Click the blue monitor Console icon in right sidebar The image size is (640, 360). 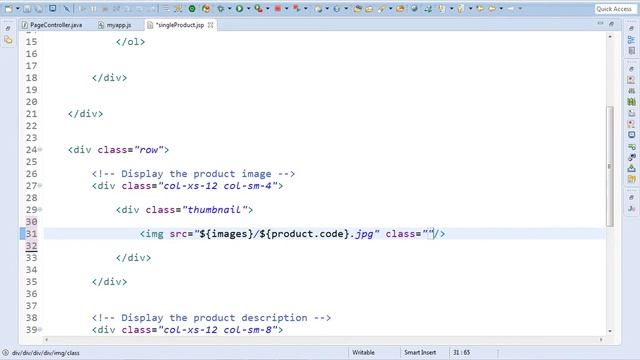[x=631, y=135]
